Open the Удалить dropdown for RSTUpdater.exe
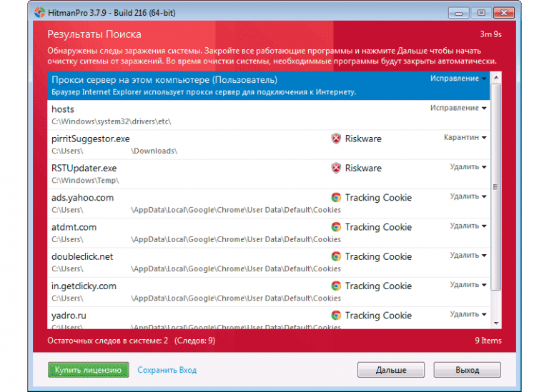The width and height of the screenshot is (549, 392). click(468, 167)
